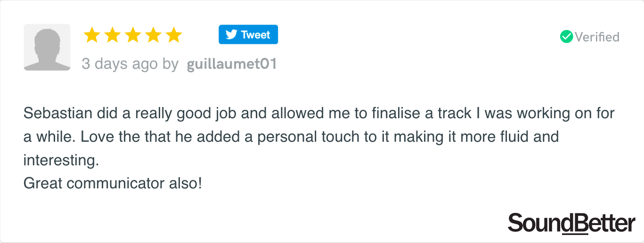Click the green Verified checkmark icon

(x=566, y=37)
